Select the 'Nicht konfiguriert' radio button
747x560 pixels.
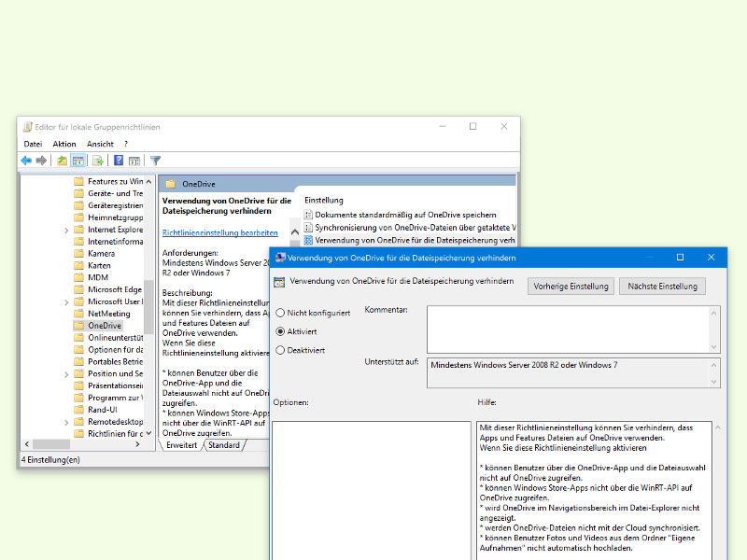(x=280, y=313)
